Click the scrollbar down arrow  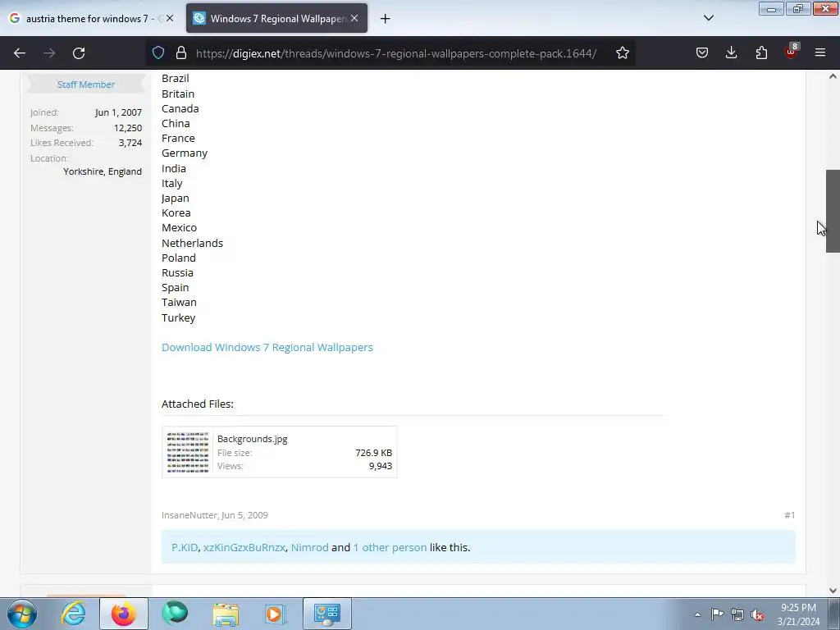(x=833, y=591)
